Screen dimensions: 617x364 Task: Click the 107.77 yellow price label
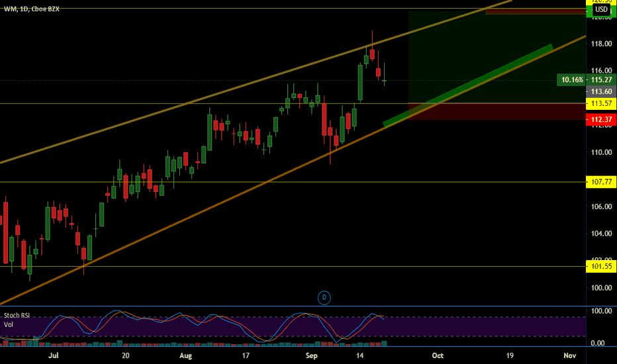coord(601,182)
